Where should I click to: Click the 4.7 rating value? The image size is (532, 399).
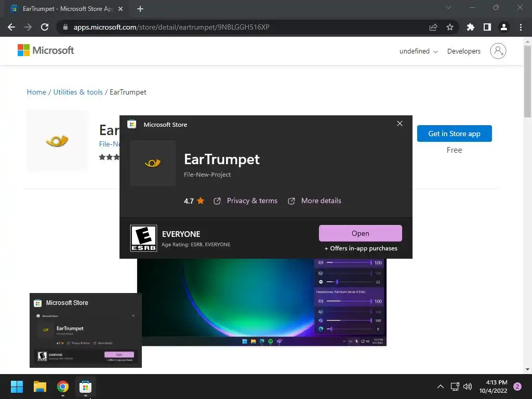click(x=189, y=201)
